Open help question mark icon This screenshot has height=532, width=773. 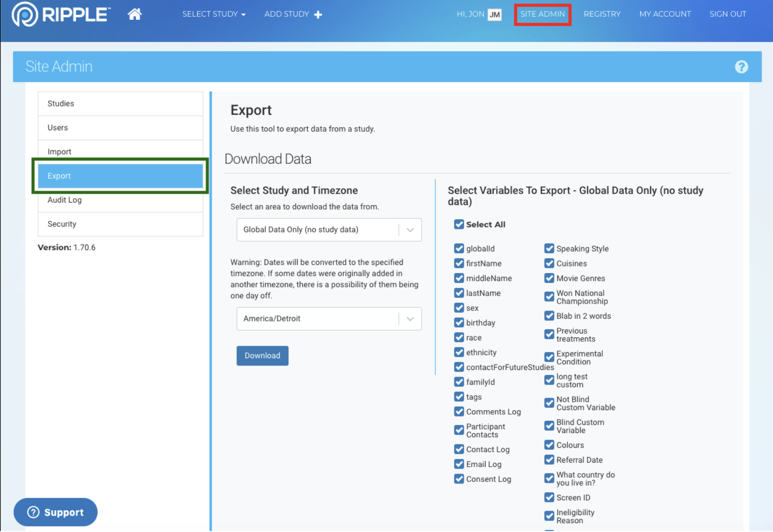(x=741, y=67)
